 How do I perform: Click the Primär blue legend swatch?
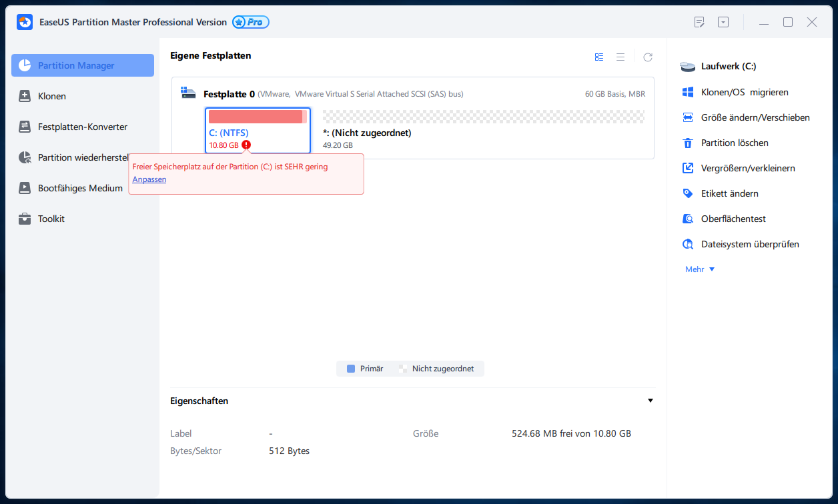point(351,369)
